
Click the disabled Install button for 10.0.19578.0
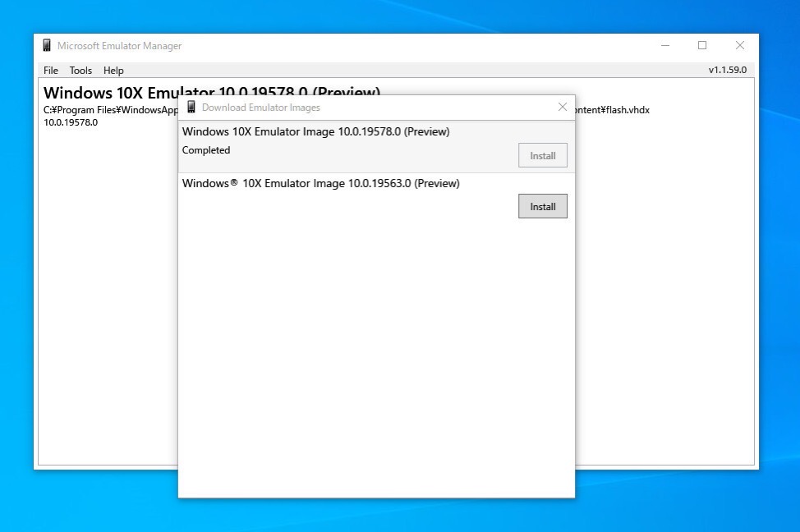[542, 155]
